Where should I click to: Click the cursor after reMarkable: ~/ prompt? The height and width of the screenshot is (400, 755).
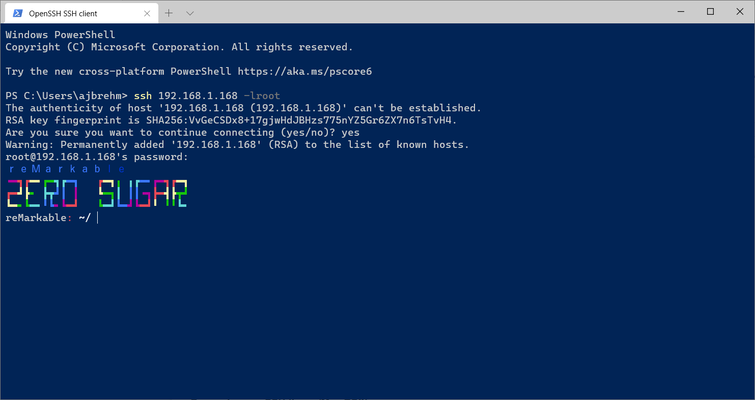tap(98, 218)
